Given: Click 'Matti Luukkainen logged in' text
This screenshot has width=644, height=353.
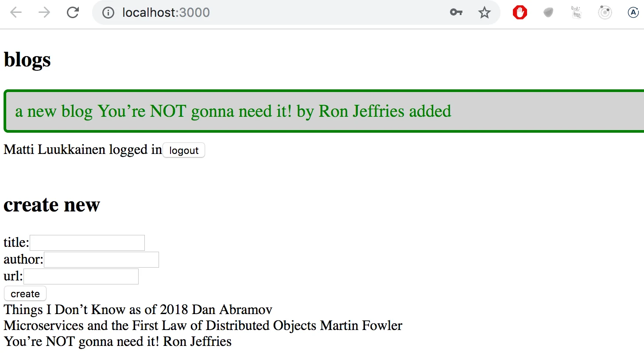Looking at the screenshot, I should click(83, 150).
